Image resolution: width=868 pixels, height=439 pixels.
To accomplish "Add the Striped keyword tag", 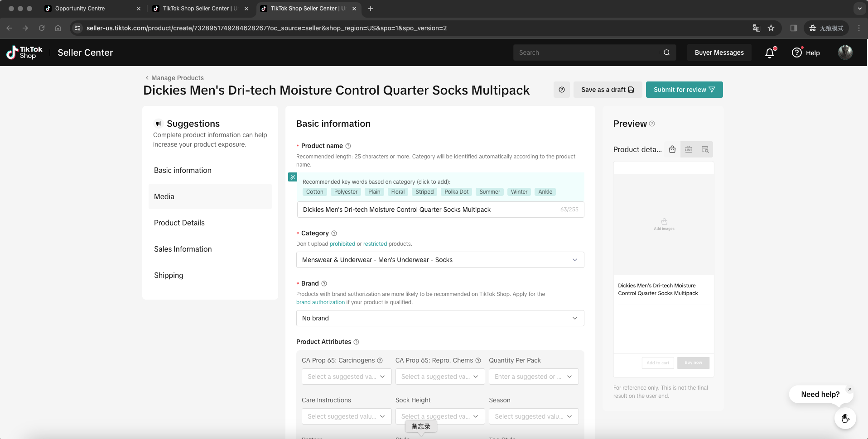I will pyautogui.click(x=424, y=192).
